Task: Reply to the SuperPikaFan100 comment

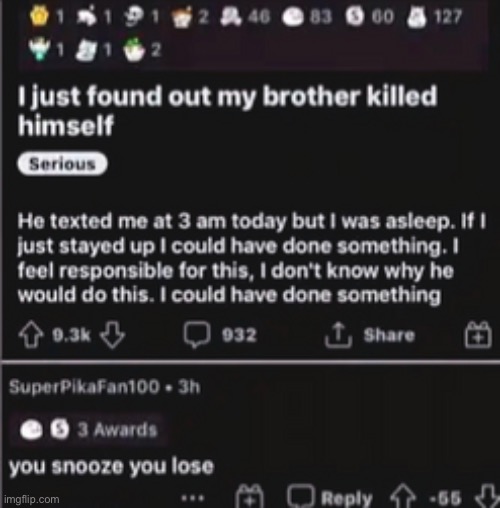Action: point(330,497)
